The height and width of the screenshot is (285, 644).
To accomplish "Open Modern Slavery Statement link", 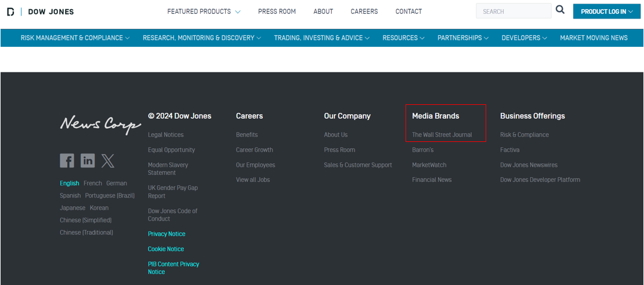I will pyautogui.click(x=168, y=169).
